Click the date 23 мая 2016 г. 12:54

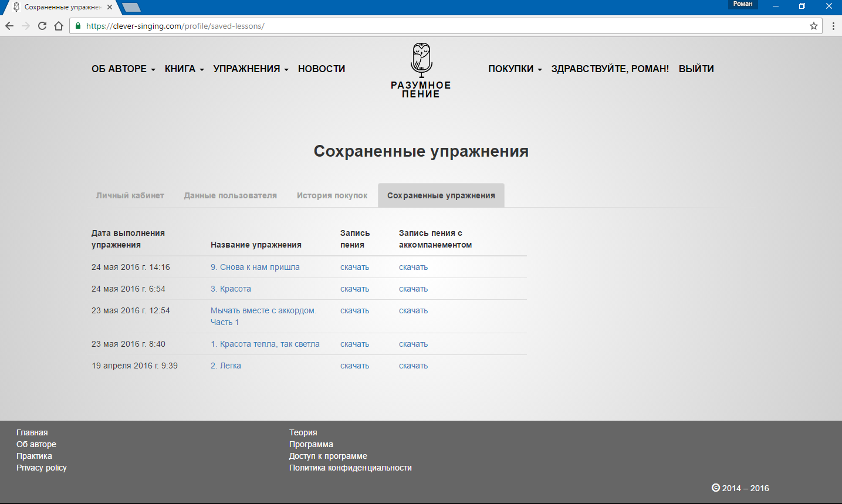click(x=131, y=310)
